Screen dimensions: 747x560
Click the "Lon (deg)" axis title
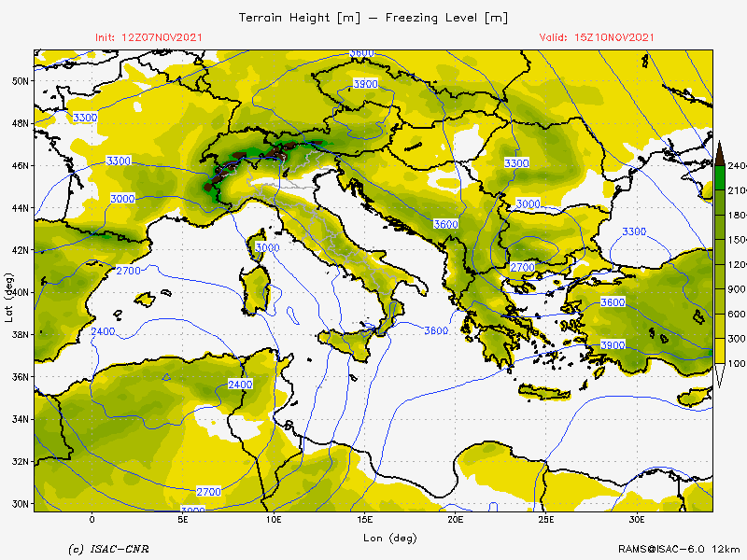click(389, 539)
